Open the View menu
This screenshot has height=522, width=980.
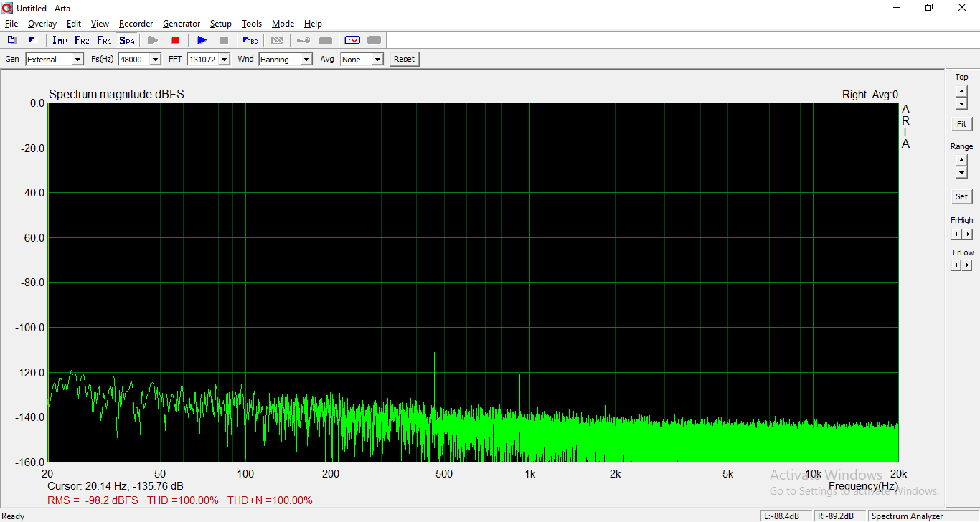click(100, 24)
